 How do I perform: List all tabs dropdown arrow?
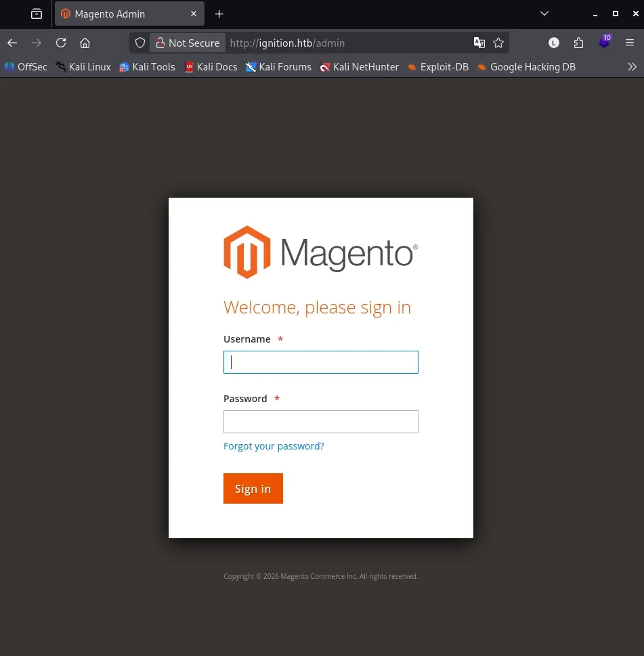pos(544,14)
